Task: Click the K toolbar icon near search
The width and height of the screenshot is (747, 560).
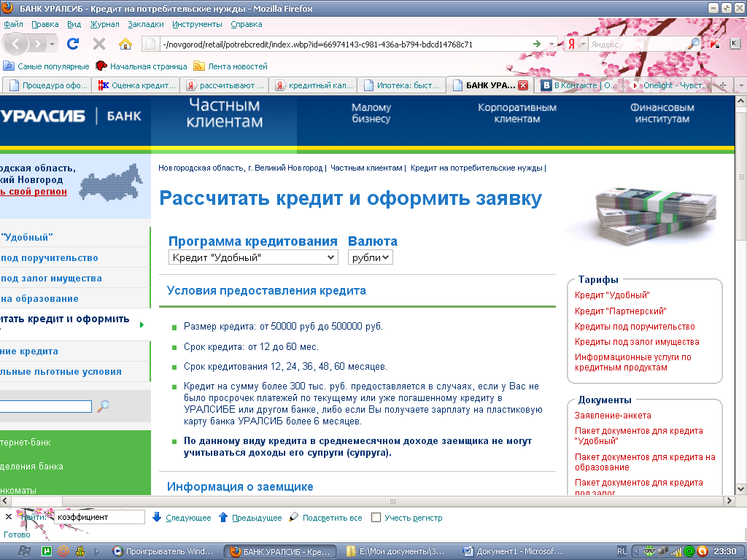Action: click(735, 44)
